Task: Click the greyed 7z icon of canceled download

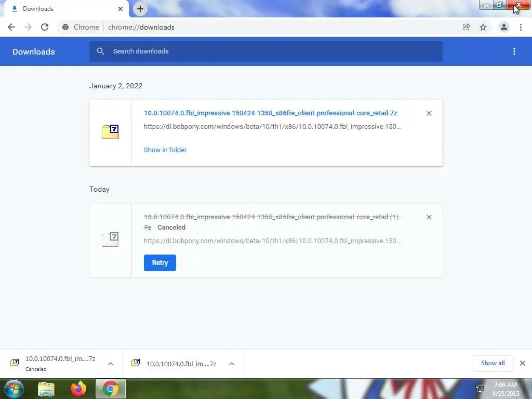Action: pos(110,239)
